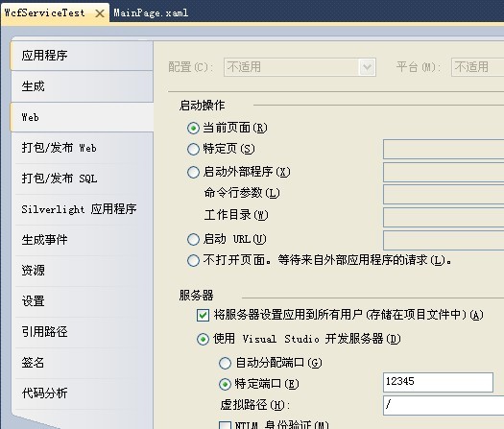Select the 当前页面 radio button

point(193,129)
